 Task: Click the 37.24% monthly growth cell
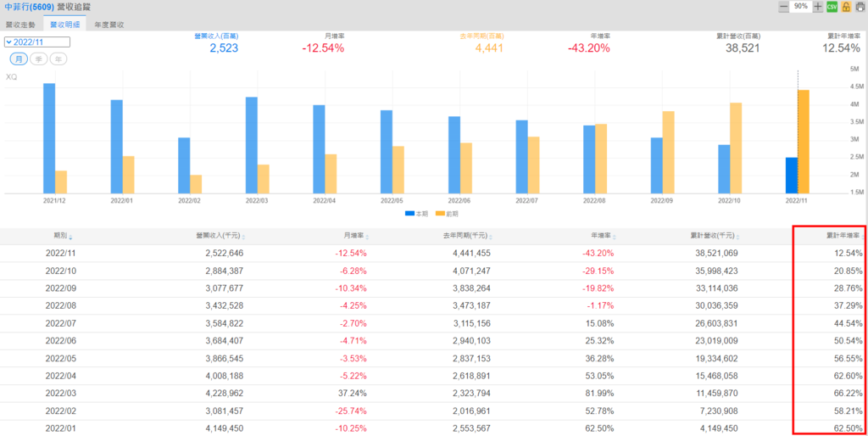click(x=353, y=394)
